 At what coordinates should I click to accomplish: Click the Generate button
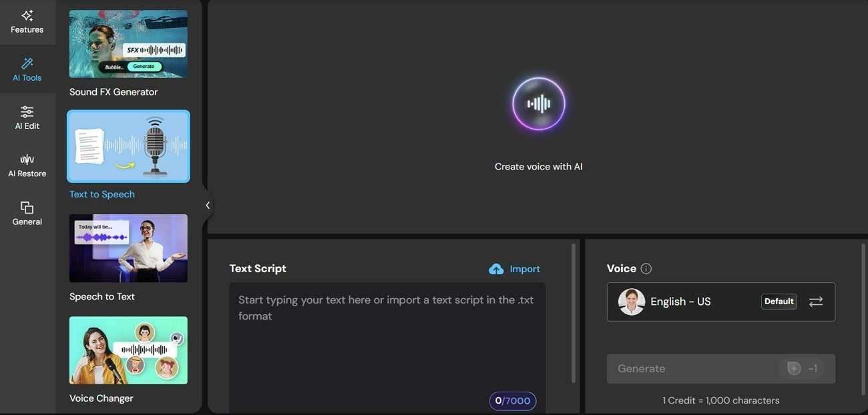[721, 368]
